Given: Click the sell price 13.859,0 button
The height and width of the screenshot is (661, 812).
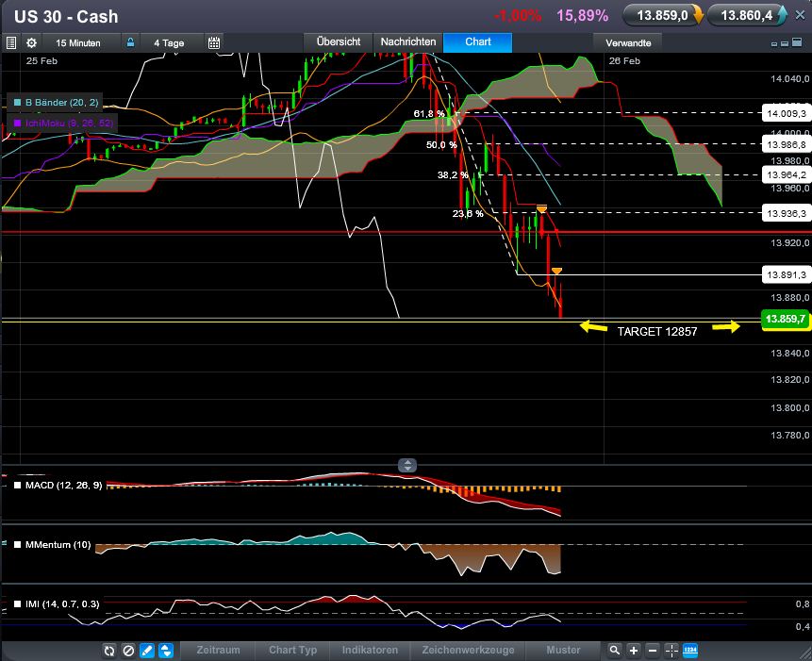Looking at the screenshot, I should point(663,15).
